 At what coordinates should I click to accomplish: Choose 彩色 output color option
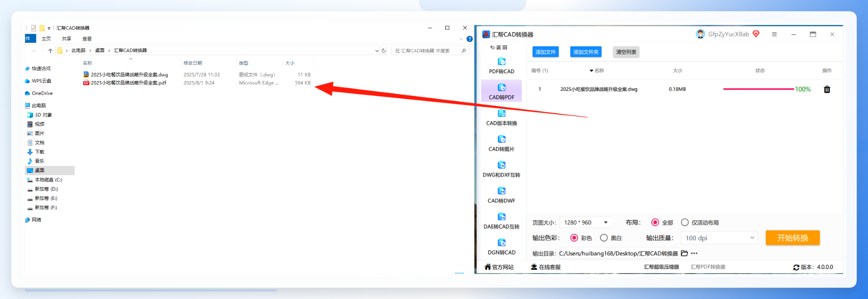pyautogui.click(x=574, y=238)
